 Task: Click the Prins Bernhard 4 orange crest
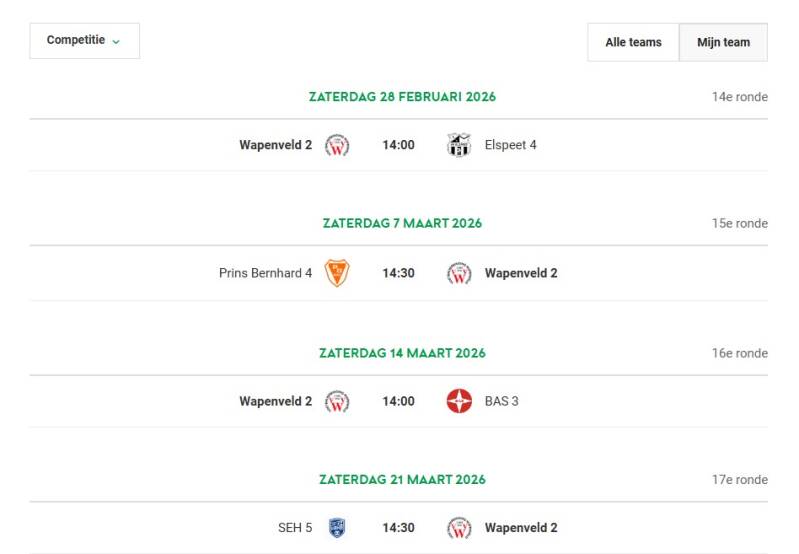pos(338,273)
